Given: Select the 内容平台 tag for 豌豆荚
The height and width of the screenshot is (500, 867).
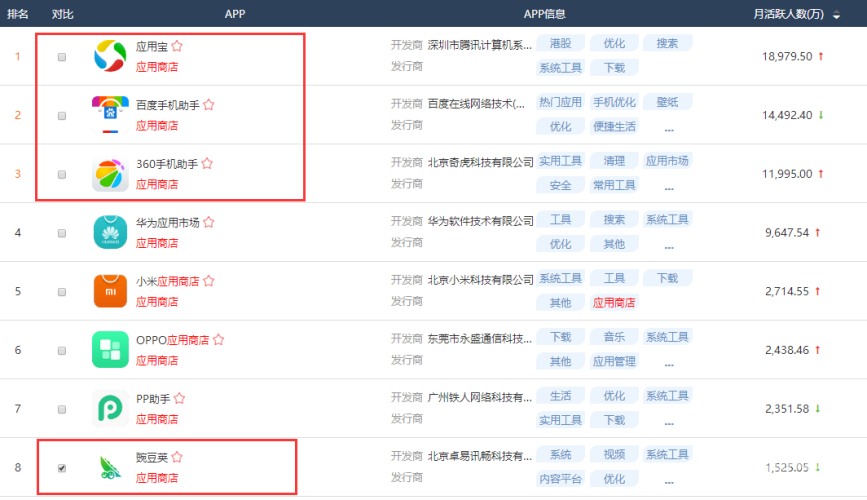Looking at the screenshot, I should [560, 479].
